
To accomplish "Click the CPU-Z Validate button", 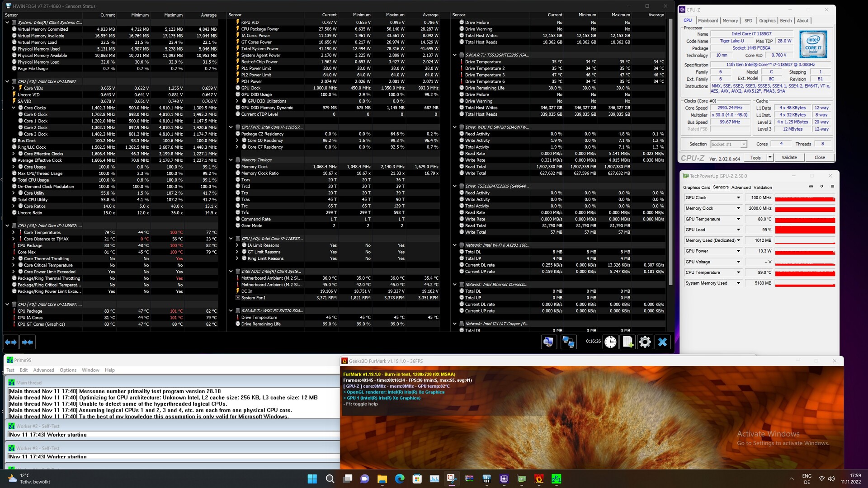I will pyautogui.click(x=789, y=158).
